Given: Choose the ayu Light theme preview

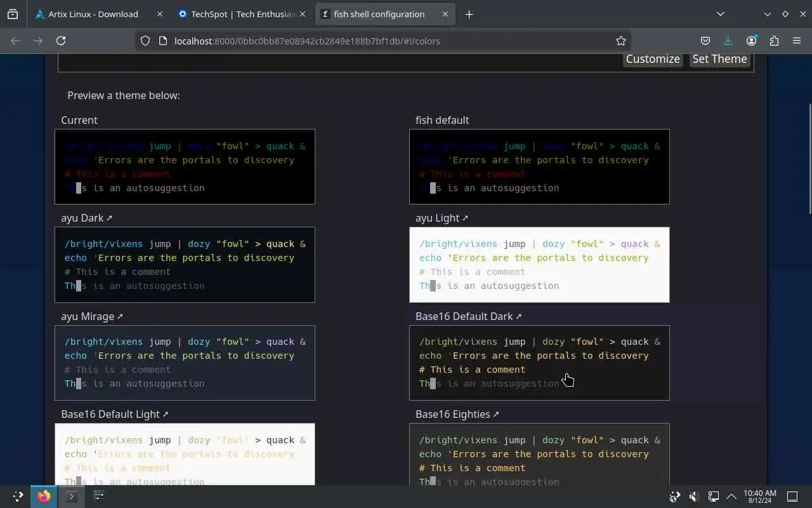Looking at the screenshot, I should pos(539,265).
